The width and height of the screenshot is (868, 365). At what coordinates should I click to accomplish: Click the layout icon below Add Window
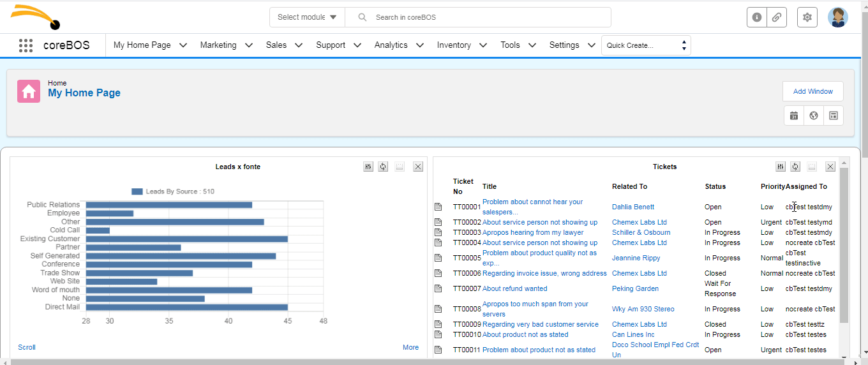coord(834,115)
